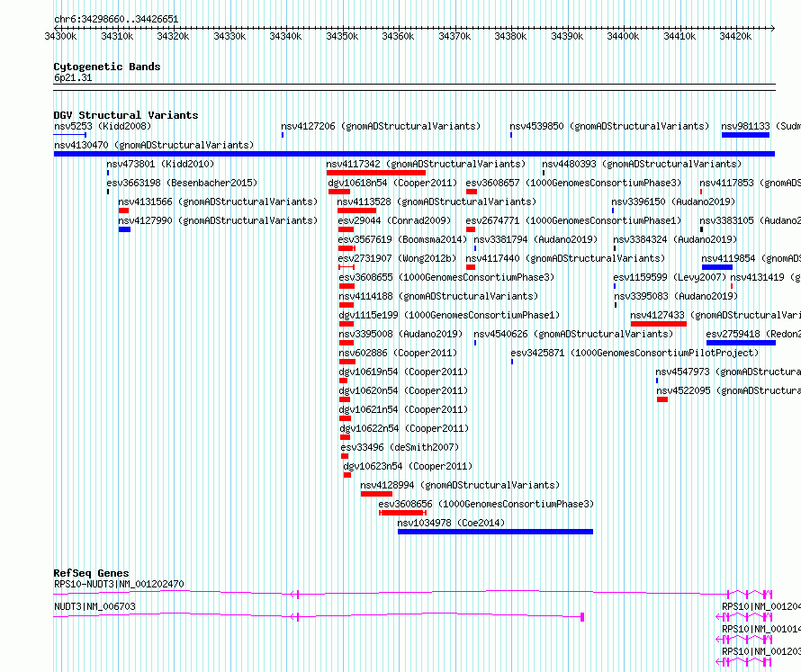The height and width of the screenshot is (672, 801).
Task: Click the nsv4539850 variant label
Action: 609,126
